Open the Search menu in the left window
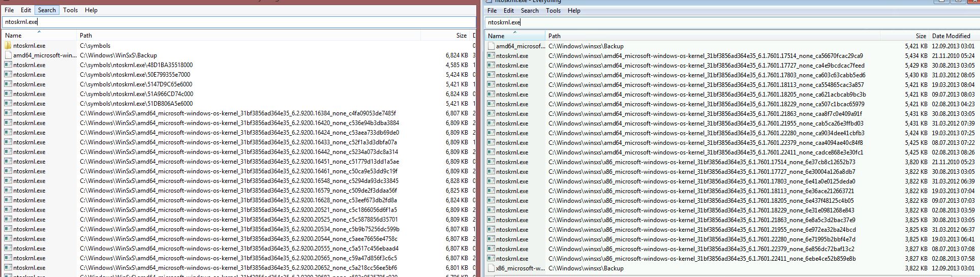The height and width of the screenshot is (277, 980). click(x=47, y=10)
